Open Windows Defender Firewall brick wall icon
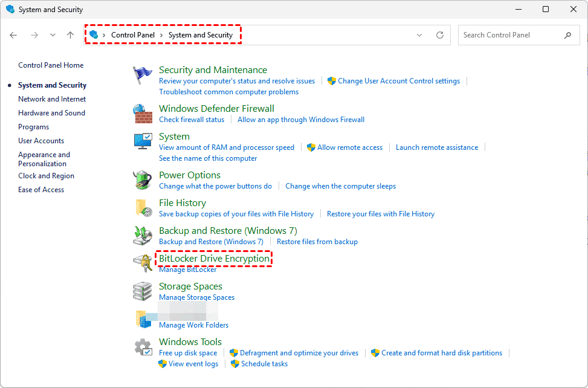Screen dimensions: 588x388 (x=142, y=114)
